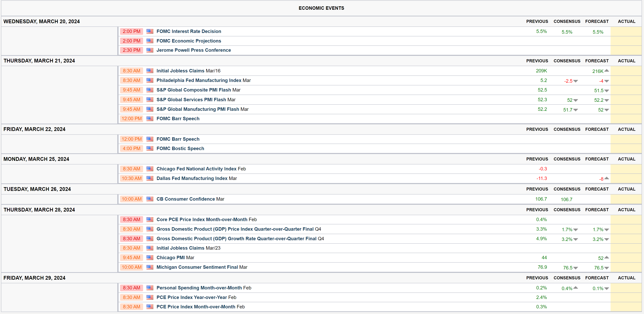
Task: Open Chicago Fed National Activity Index event
Action: (196, 169)
